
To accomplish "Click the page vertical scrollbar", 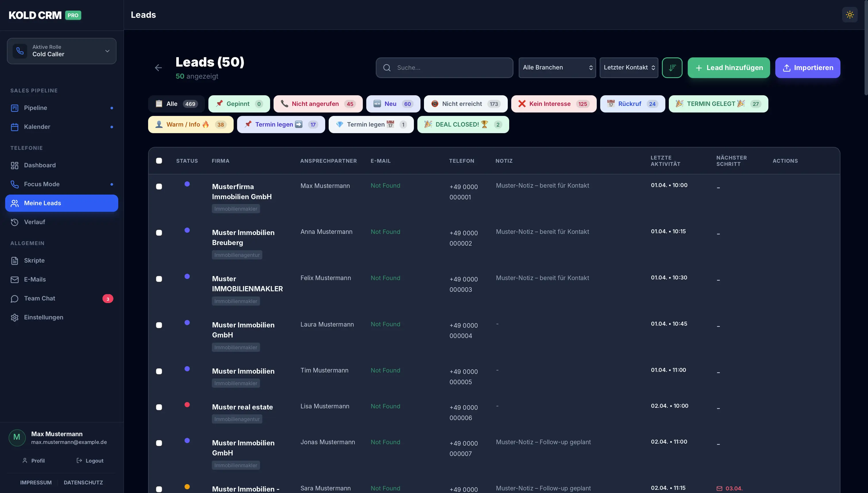I will (x=866, y=47).
